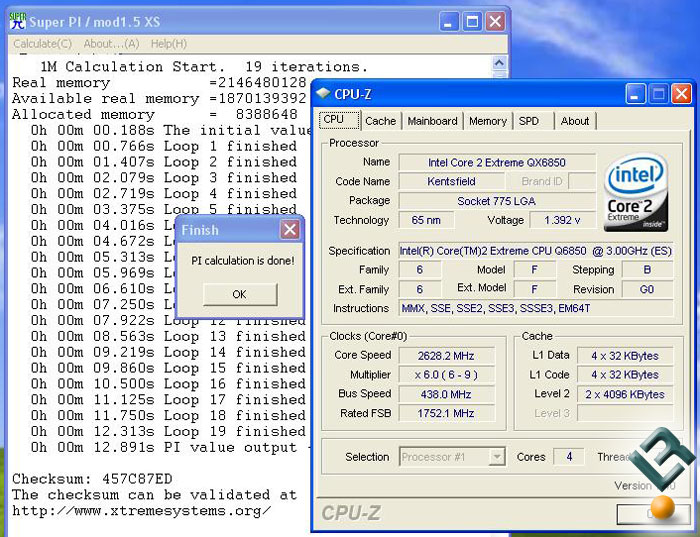Minimize the Super PI window
The height and width of the screenshot is (537, 700).
coord(448,21)
